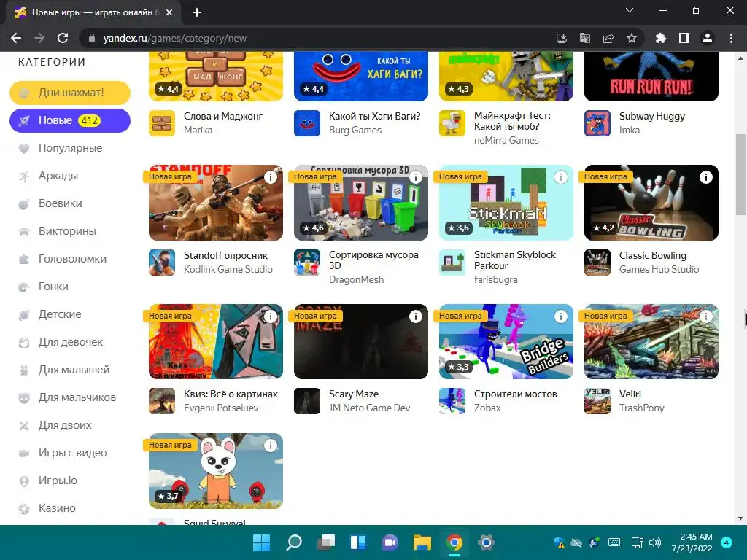Image resolution: width=747 pixels, height=560 pixels.
Task: Select Для мальчиков category
Action: click(x=70, y=397)
